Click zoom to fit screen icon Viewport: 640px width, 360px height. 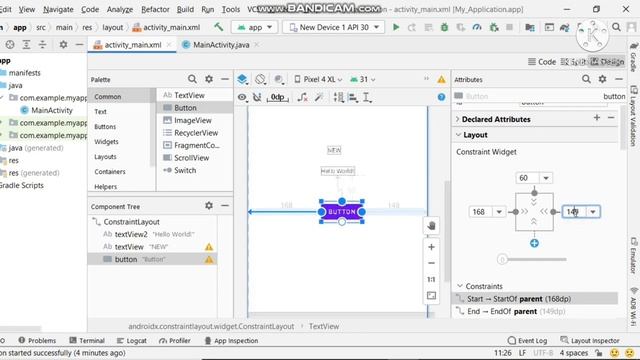coord(431,296)
